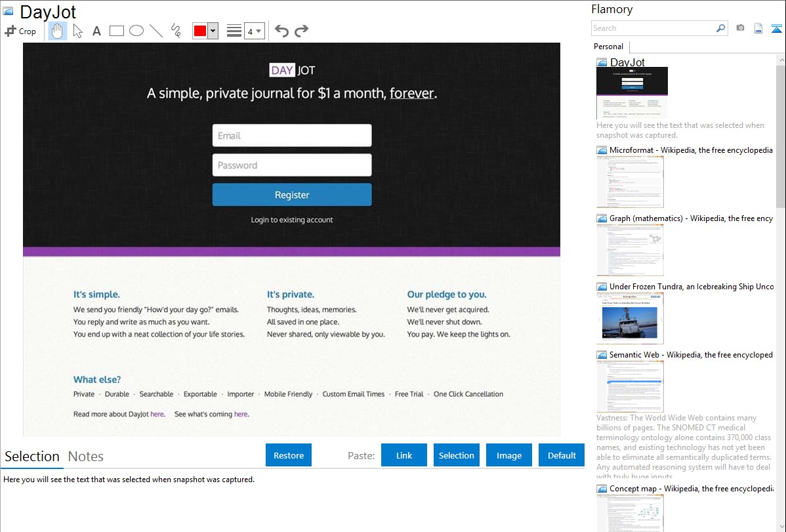
Task: Click the Vastness excerpt text under Semantic Web
Action: [x=684, y=447]
